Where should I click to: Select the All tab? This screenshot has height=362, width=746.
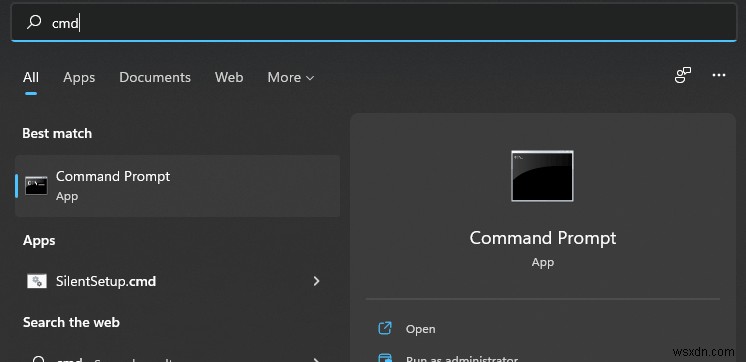(x=31, y=77)
